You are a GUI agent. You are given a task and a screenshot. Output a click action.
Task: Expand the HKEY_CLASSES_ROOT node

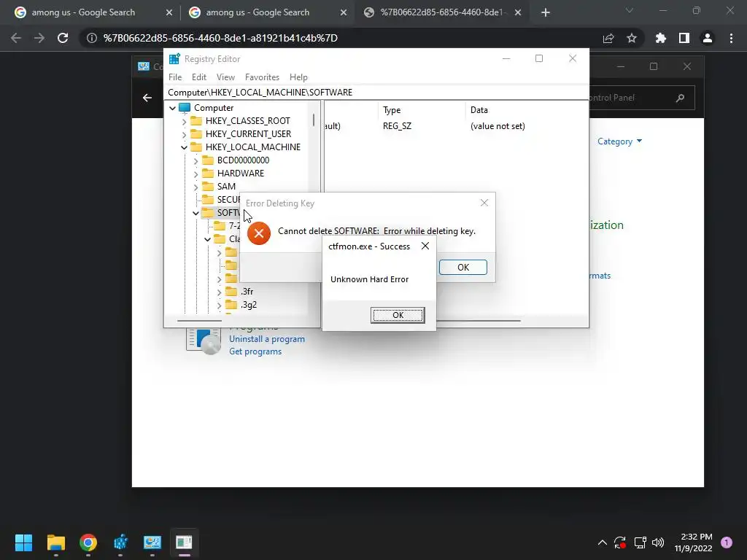pos(184,122)
